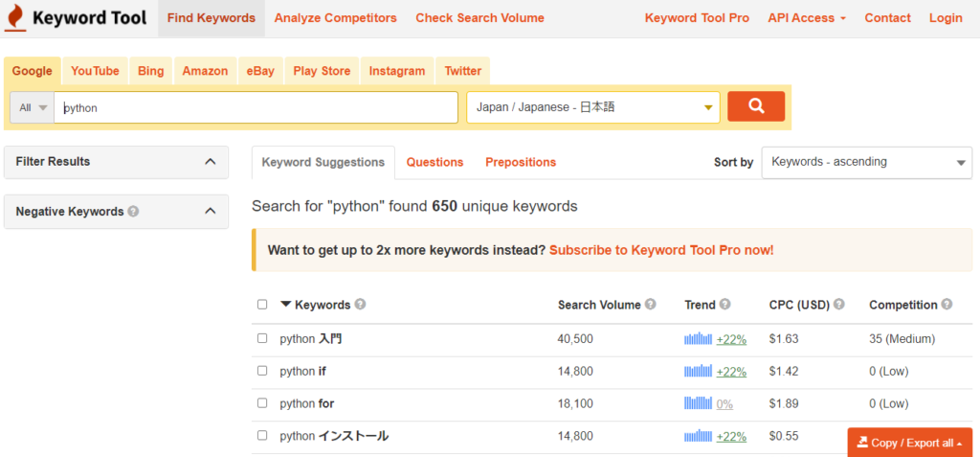The width and height of the screenshot is (980, 457).
Task: Click the Keywords sort arrow triangle
Action: coord(285,305)
